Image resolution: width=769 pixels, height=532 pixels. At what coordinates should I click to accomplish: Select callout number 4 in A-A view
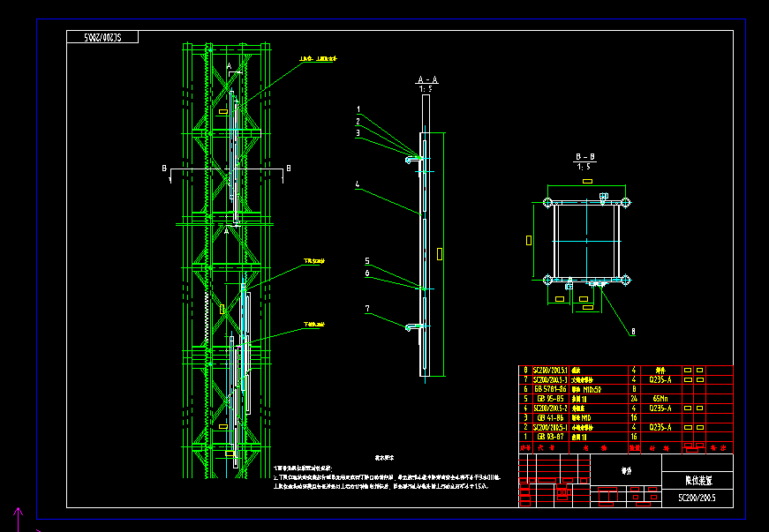click(358, 184)
